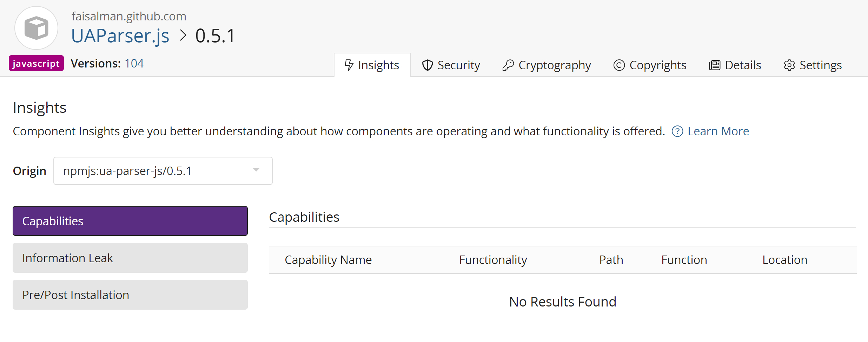Click the javascript language badge
The width and height of the screenshot is (868, 342).
click(x=36, y=63)
